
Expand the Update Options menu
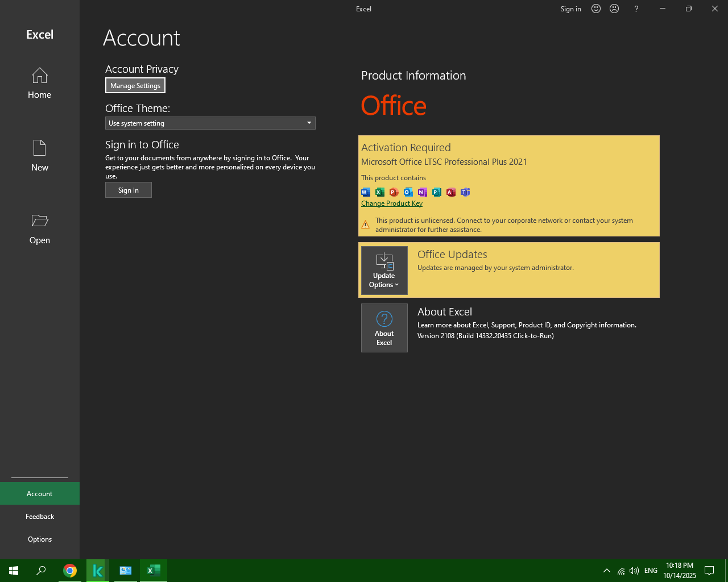pyautogui.click(x=384, y=271)
